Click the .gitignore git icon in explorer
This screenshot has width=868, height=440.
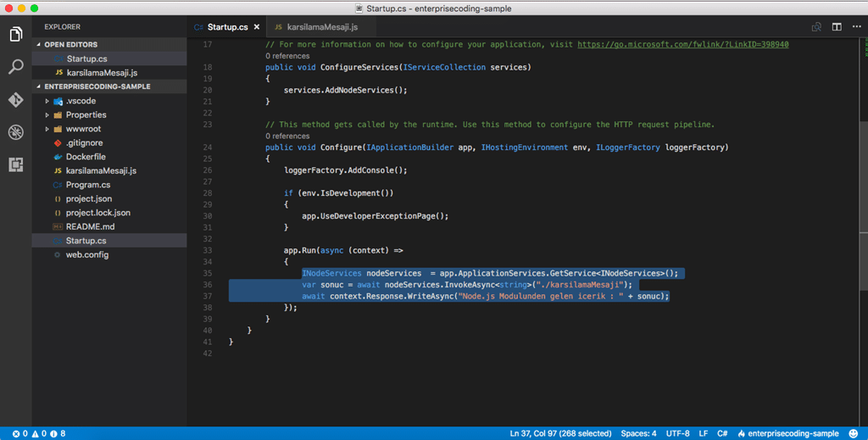[x=58, y=142]
